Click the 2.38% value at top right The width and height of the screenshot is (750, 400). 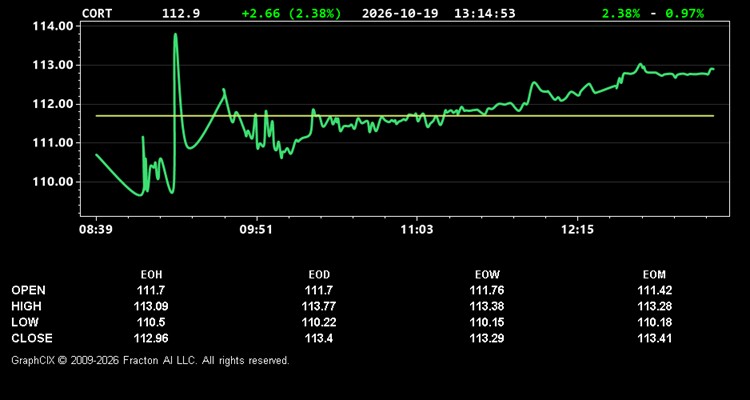coord(621,13)
